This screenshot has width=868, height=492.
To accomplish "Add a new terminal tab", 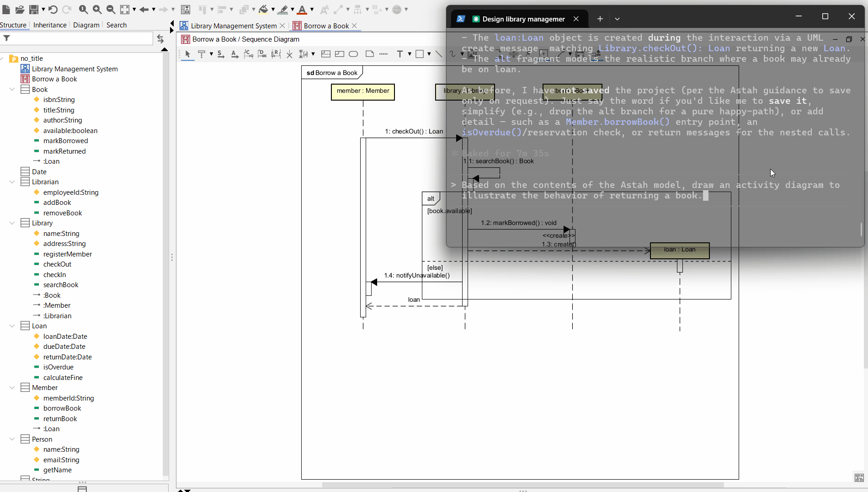I will point(600,19).
